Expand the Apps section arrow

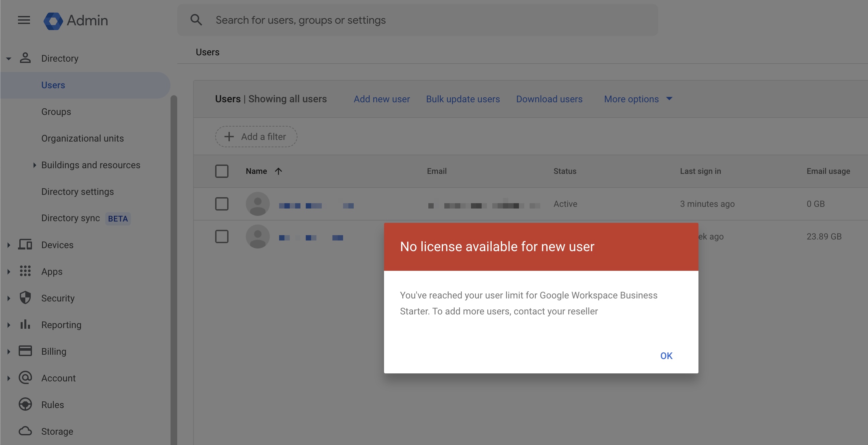tap(9, 271)
